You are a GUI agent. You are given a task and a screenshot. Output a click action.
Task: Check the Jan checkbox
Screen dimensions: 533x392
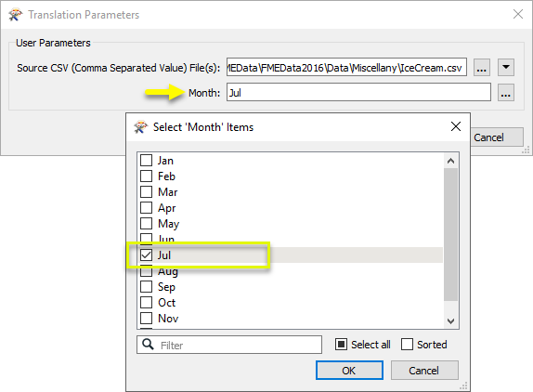point(146,160)
